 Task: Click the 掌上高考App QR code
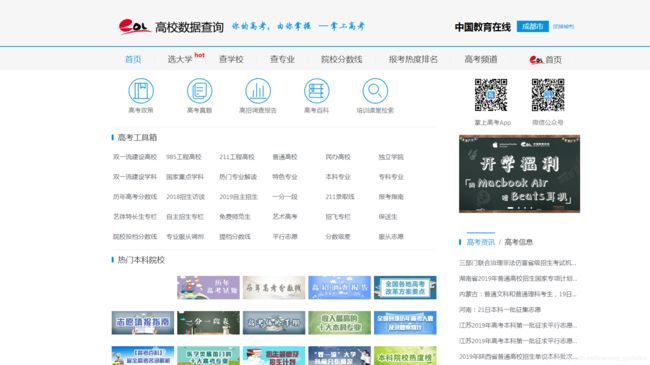491,95
